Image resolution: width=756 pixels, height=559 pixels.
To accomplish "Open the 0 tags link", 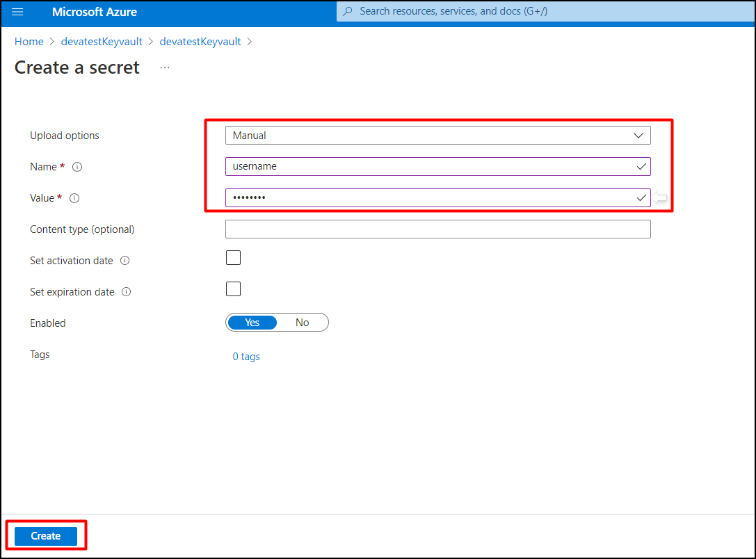I will pos(246,357).
